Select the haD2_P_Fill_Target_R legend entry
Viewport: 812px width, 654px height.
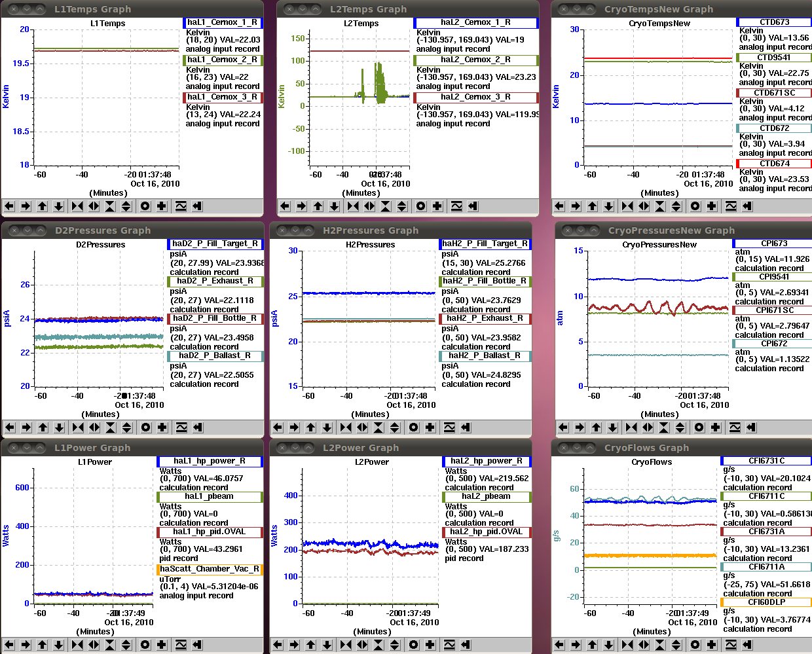[215, 244]
